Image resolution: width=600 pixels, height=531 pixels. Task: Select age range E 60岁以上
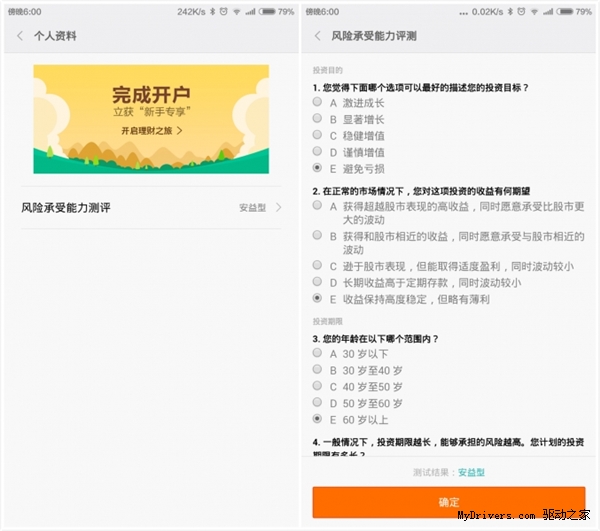coord(318,419)
